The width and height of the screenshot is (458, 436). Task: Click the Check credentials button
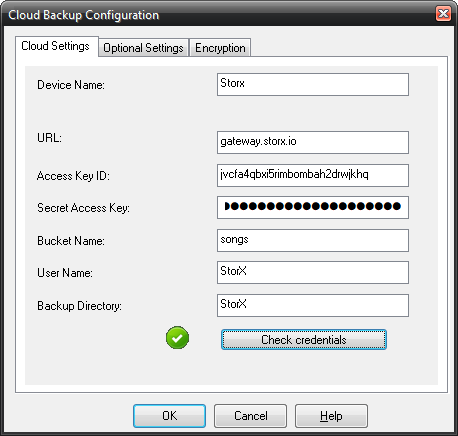tap(304, 340)
